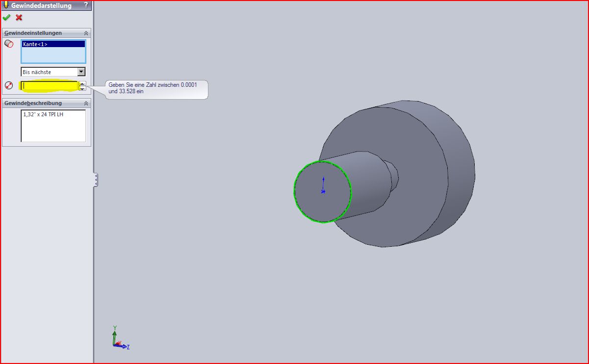
Task: Click the circular edge selection icon
Action: [x=9, y=44]
